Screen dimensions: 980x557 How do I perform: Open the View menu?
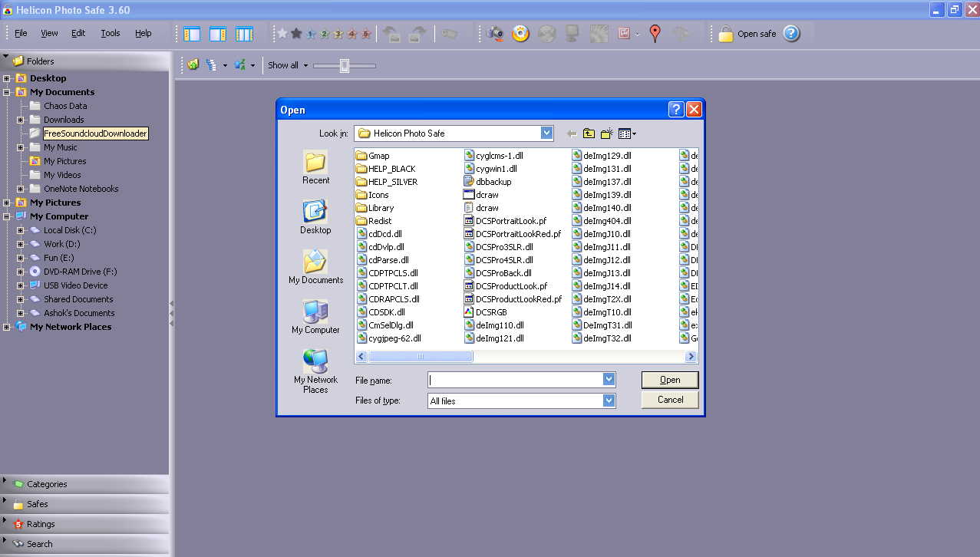pos(49,34)
